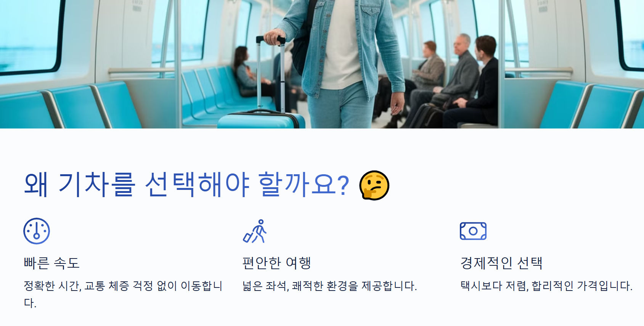Click the speedometer clock icon

coord(37,231)
